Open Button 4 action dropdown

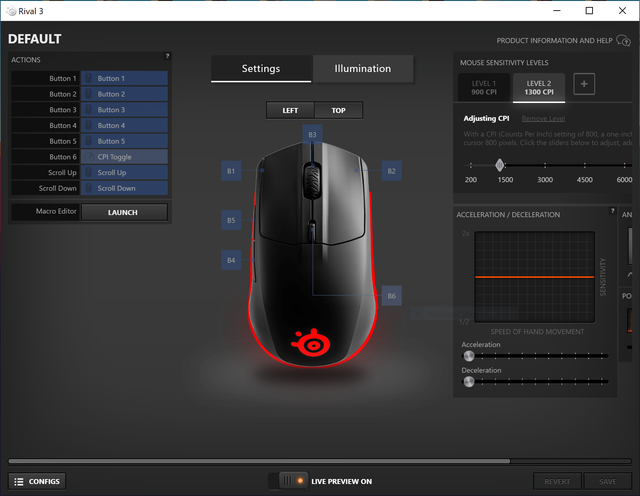pos(124,125)
